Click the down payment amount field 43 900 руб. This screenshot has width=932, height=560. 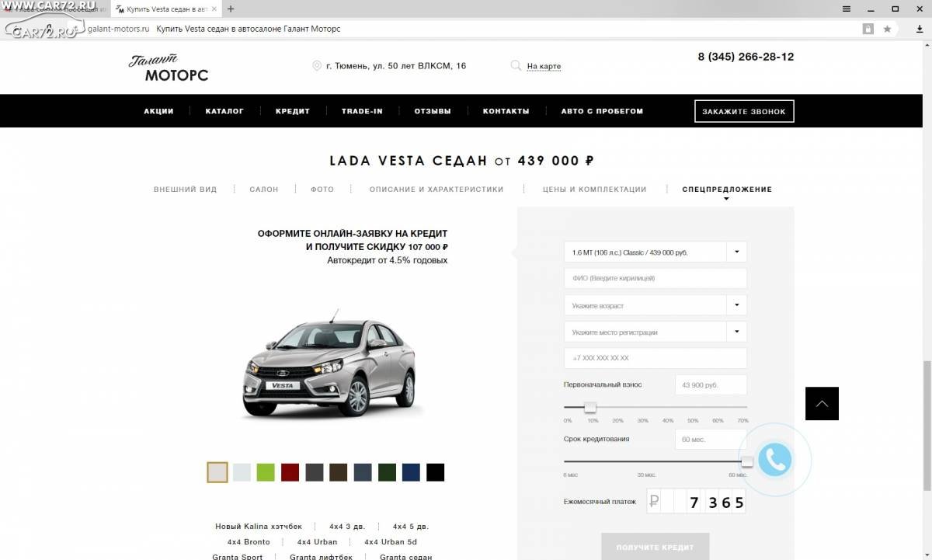tap(711, 384)
